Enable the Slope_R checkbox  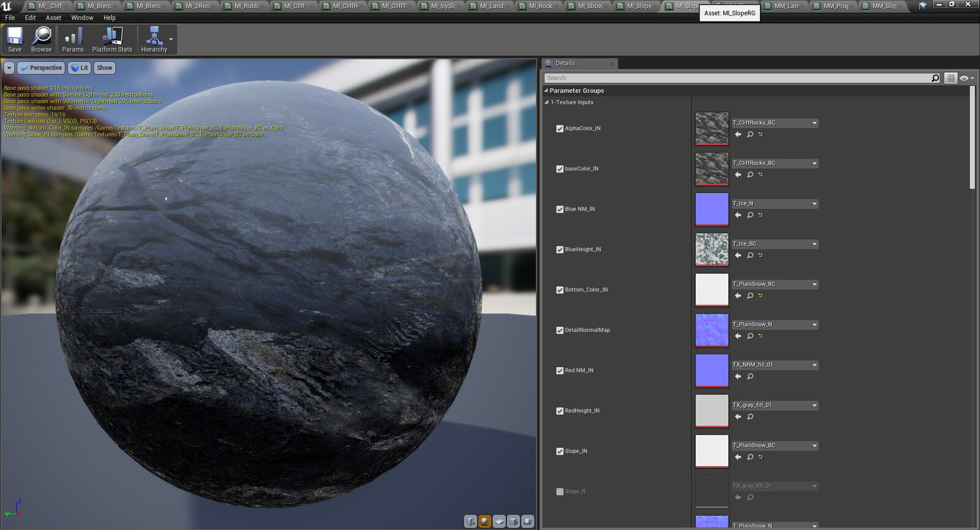[560, 491]
